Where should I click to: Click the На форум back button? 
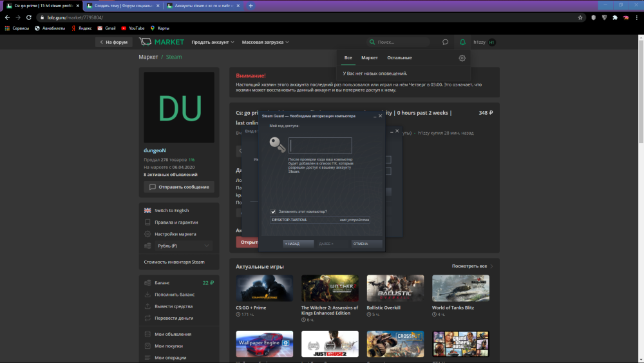pos(114,42)
